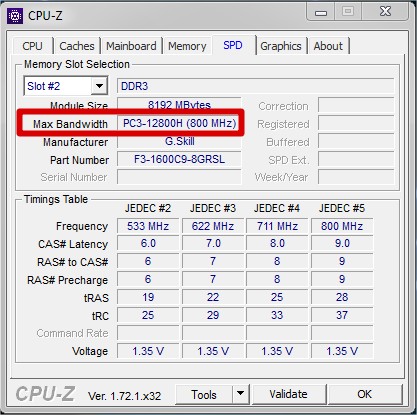The image size is (417, 415).
Task: Click the 800 MHz JEDEC #5 frequency cell
Action: point(342,226)
